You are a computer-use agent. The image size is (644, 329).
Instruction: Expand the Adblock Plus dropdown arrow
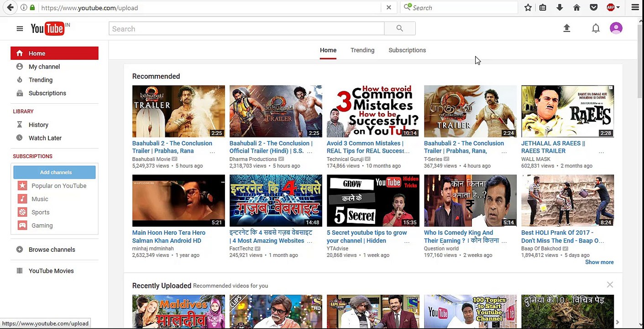(x=618, y=8)
